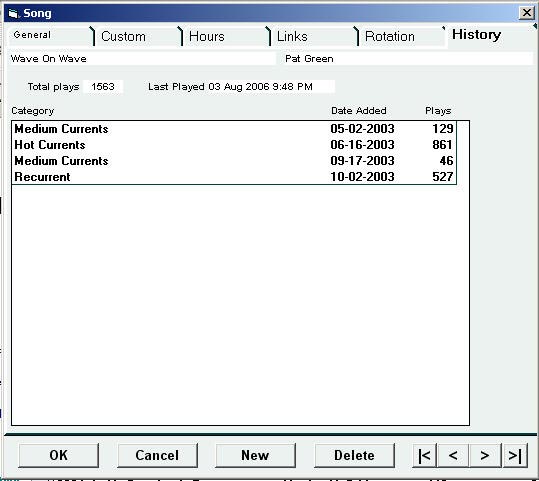Select the Medium Currents row dated 05-02-2003
This screenshot has width=539, height=481.
pos(234,129)
